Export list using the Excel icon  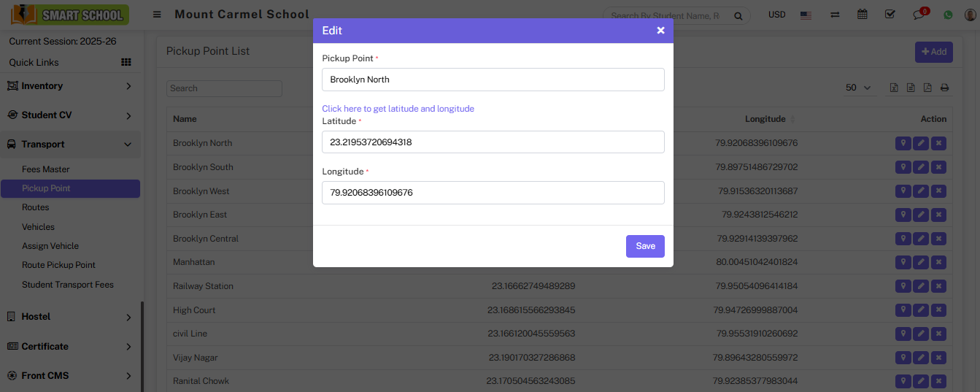(x=894, y=88)
